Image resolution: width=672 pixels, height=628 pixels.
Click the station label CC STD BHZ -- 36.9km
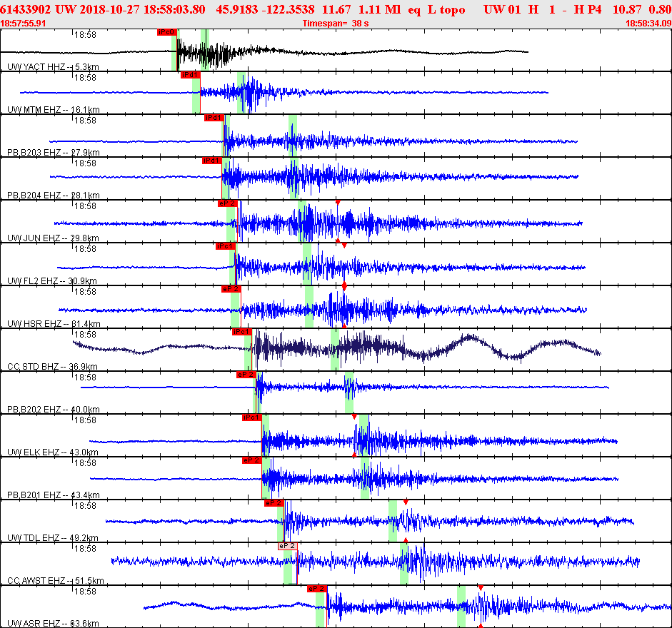click(53, 367)
